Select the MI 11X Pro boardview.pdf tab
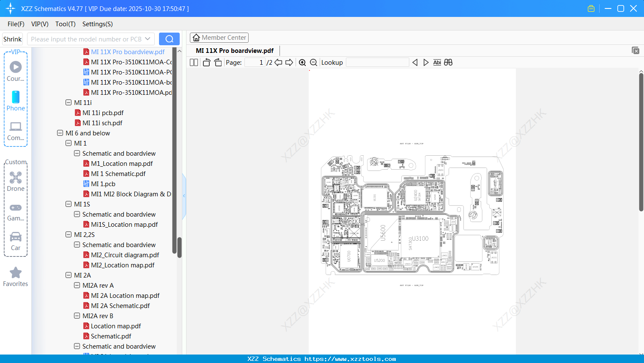The image size is (644, 363). click(235, 51)
